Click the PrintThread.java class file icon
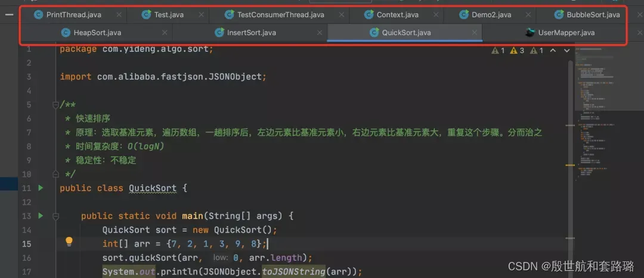 [x=39, y=15]
